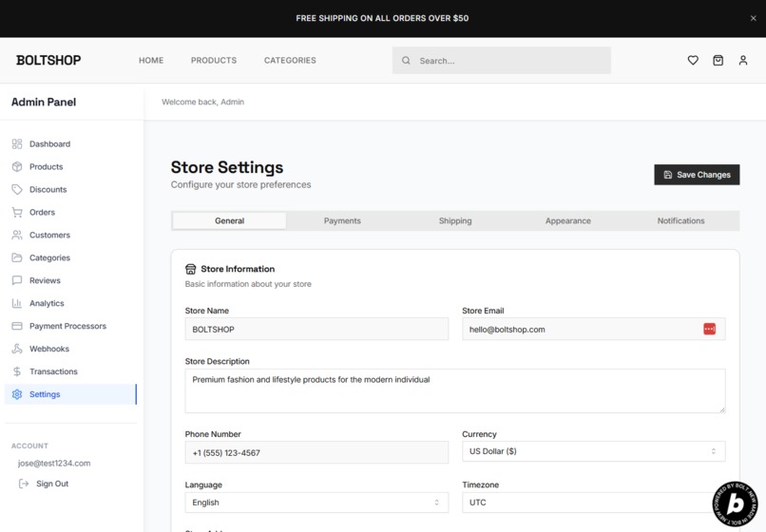Image resolution: width=766 pixels, height=532 pixels.
Task: Click the Discounts tag icon
Action: click(17, 189)
